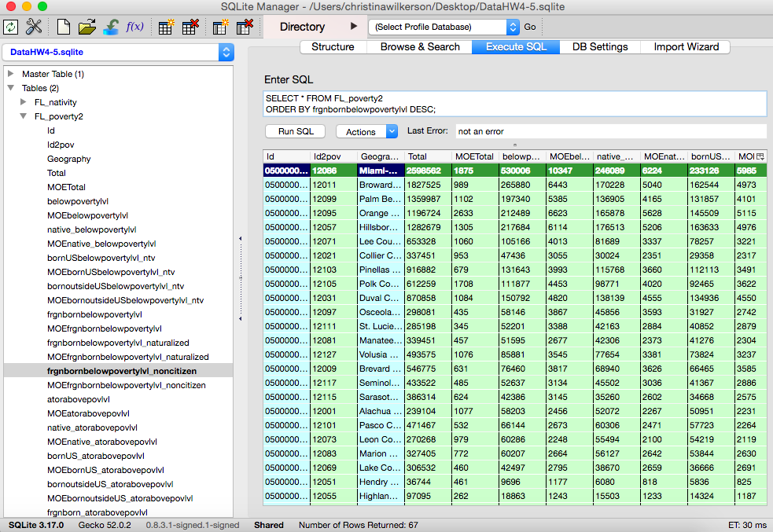Open the f(x) user-defined functions
773x532 pixels.
[134, 27]
